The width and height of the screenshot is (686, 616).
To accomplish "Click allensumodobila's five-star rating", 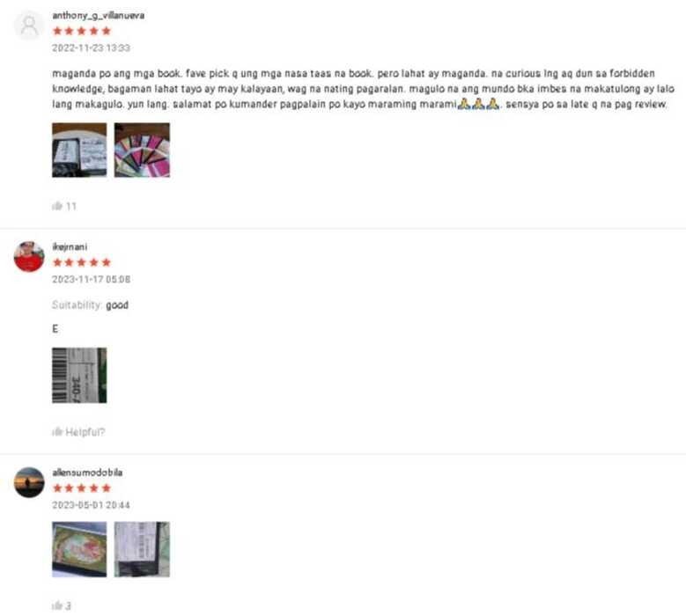I will [82, 488].
